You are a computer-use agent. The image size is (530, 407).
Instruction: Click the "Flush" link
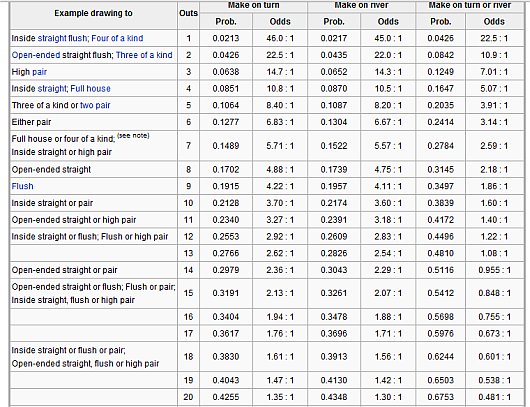(x=22, y=186)
